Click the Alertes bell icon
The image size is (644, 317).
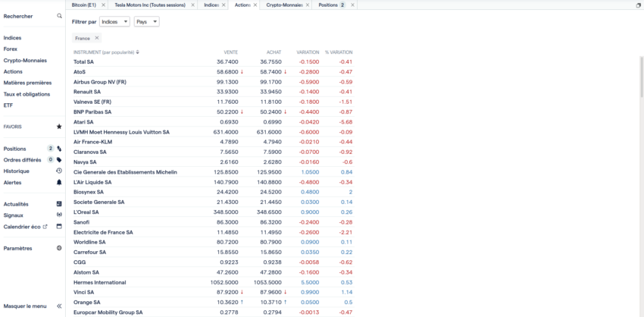(59, 183)
